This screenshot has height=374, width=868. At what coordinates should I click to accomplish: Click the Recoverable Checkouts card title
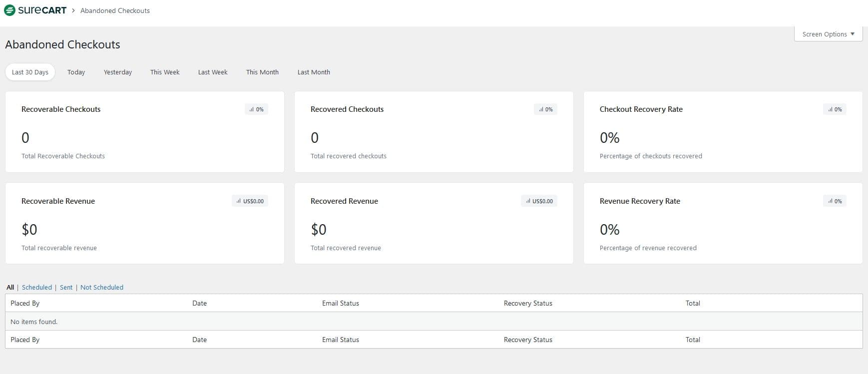61,109
